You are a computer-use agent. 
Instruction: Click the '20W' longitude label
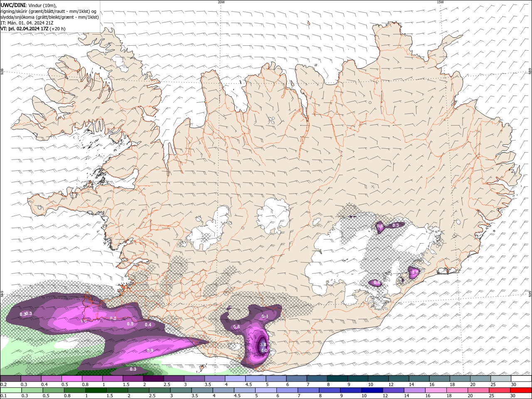pos(221,2)
